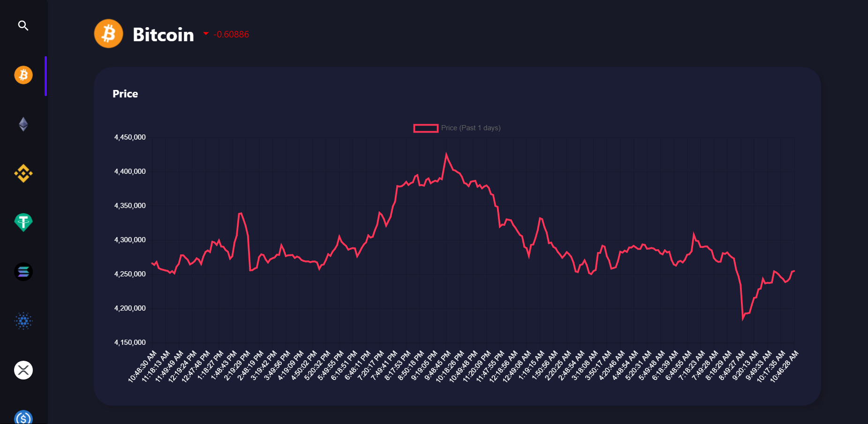Open the Binance Coin (BNB) icon
This screenshot has height=424, width=868.
23,173
